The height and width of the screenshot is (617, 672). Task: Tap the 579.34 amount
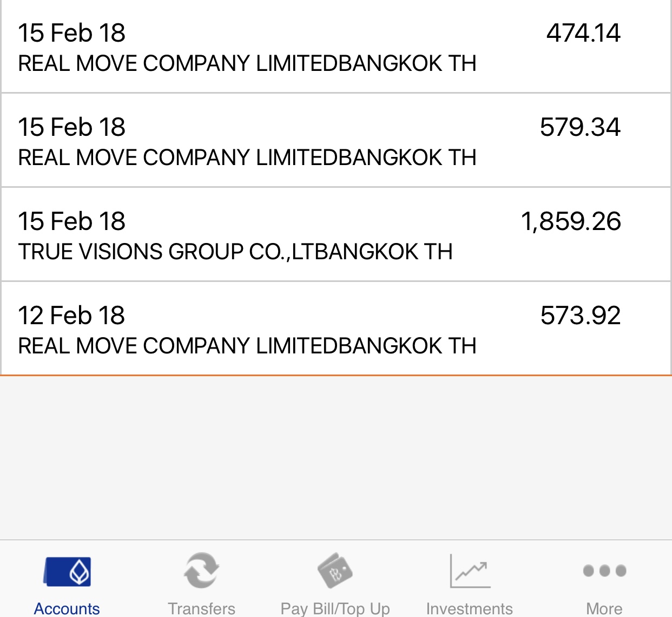(580, 127)
